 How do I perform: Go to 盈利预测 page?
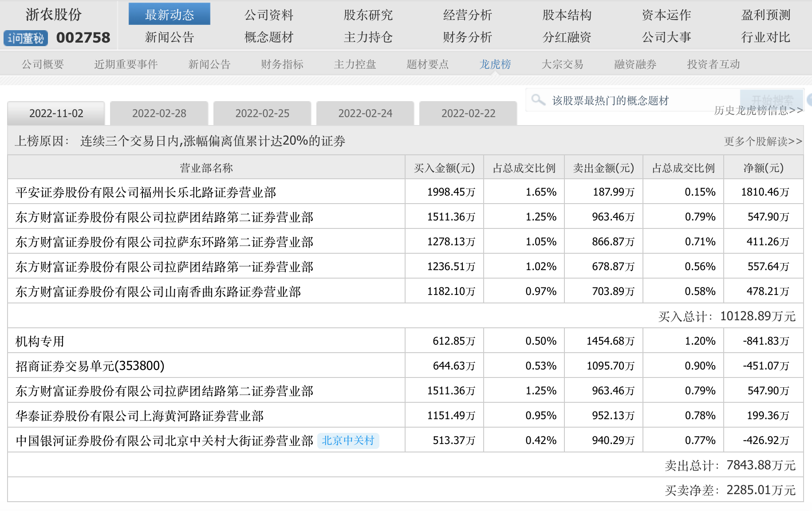pos(765,15)
